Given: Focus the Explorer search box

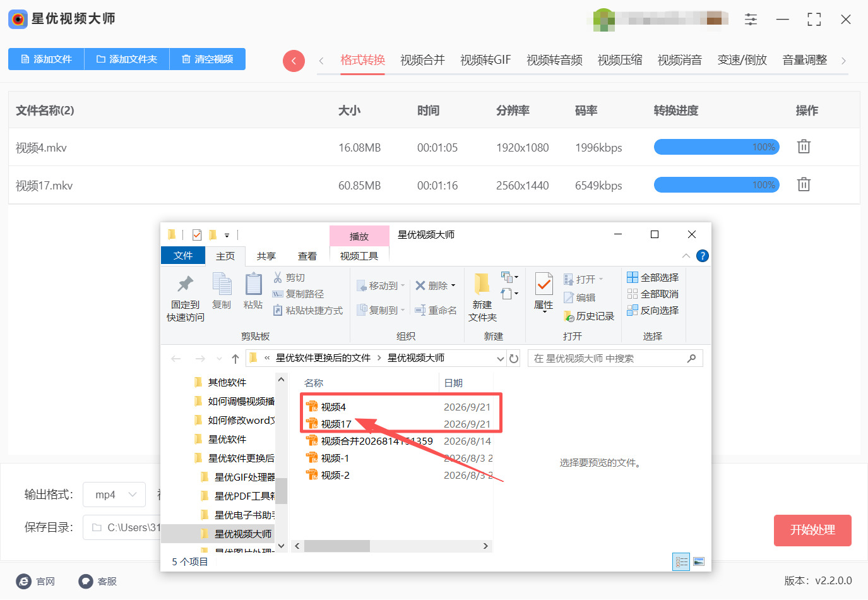Looking at the screenshot, I should click(x=615, y=359).
